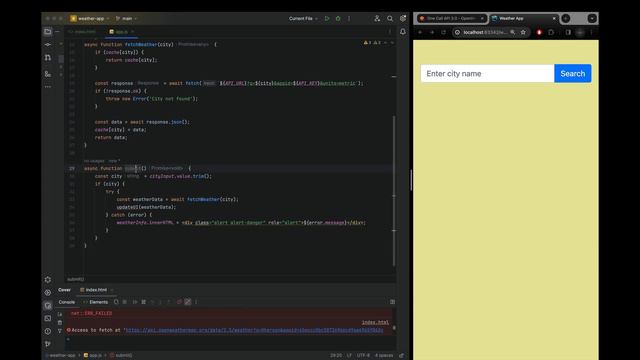640x360 pixels.
Task: Open the Pull Requests tool window icon
Action: tap(48, 58)
